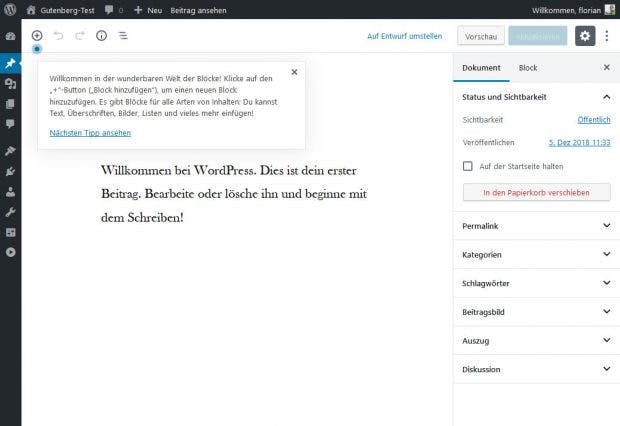Click Auf Entwurf umstellen
Image resolution: width=620 pixels, height=426 pixels.
tap(405, 36)
